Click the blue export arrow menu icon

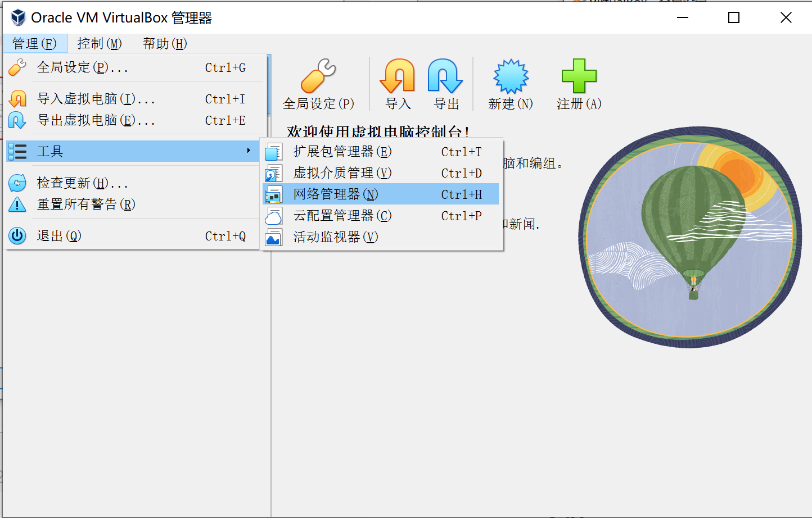[17, 120]
